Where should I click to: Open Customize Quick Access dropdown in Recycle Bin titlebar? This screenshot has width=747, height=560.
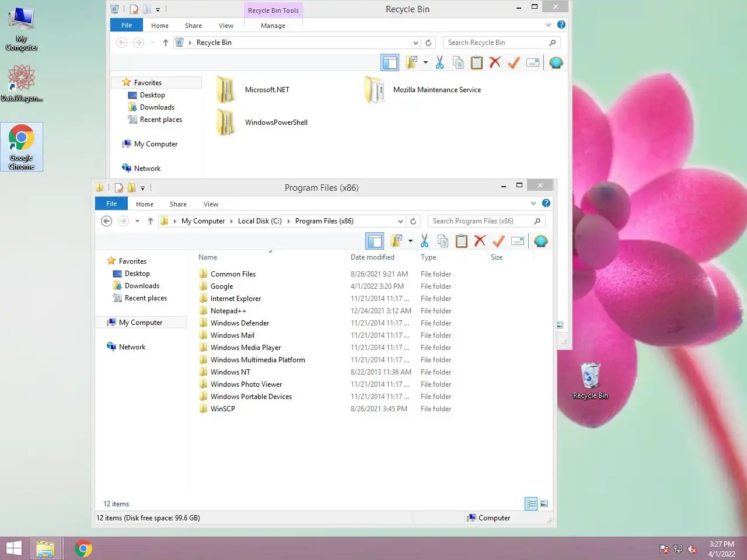click(158, 9)
